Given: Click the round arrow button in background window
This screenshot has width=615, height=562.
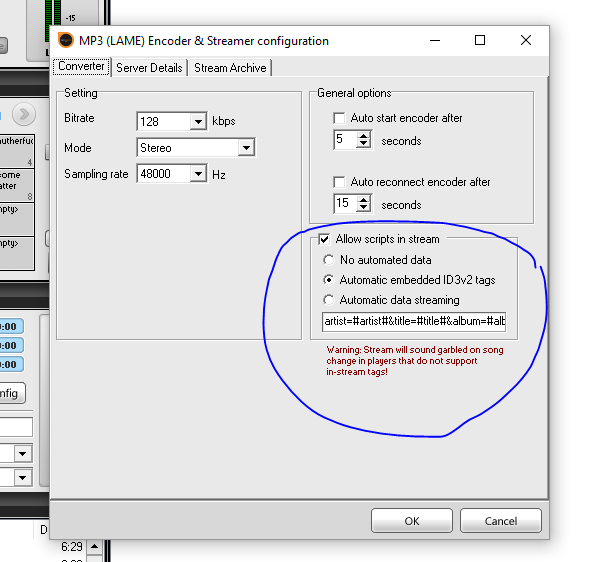Looking at the screenshot, I should pos(24,114).
